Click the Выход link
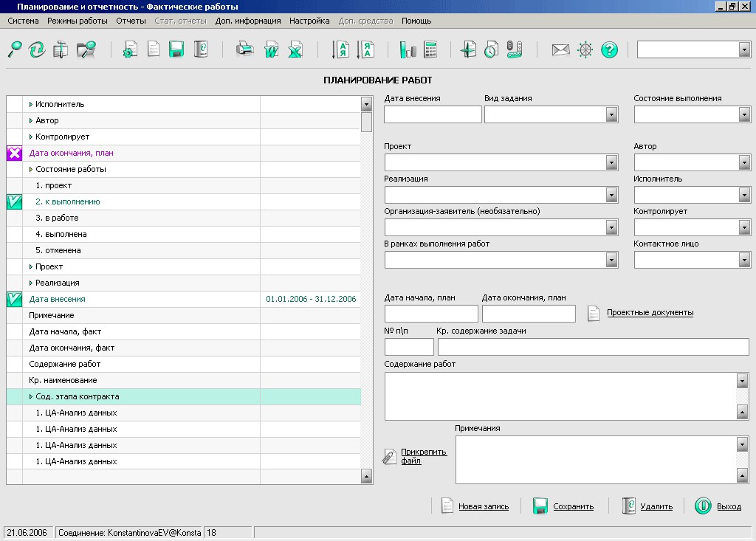This screenshot has width=756, height=541. [x=729, y=507]
